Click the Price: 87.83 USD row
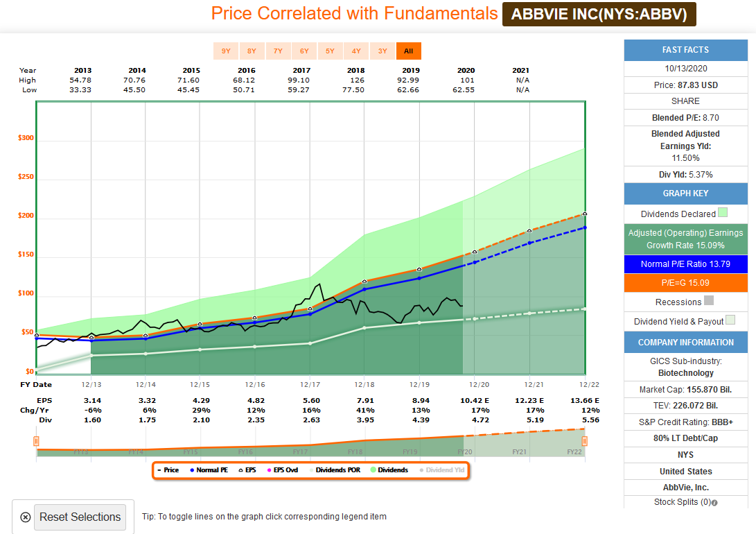 pyautogui.click(x=685, y=85)
